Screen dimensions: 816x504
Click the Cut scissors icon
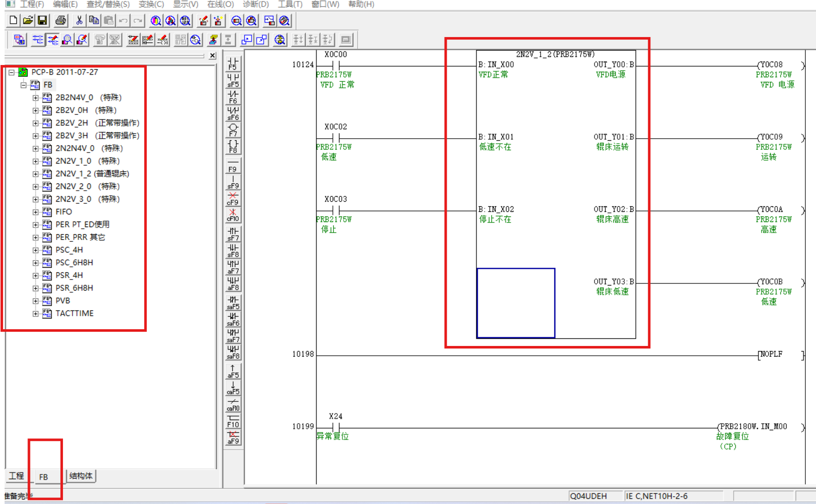click(x=79, y=21)
